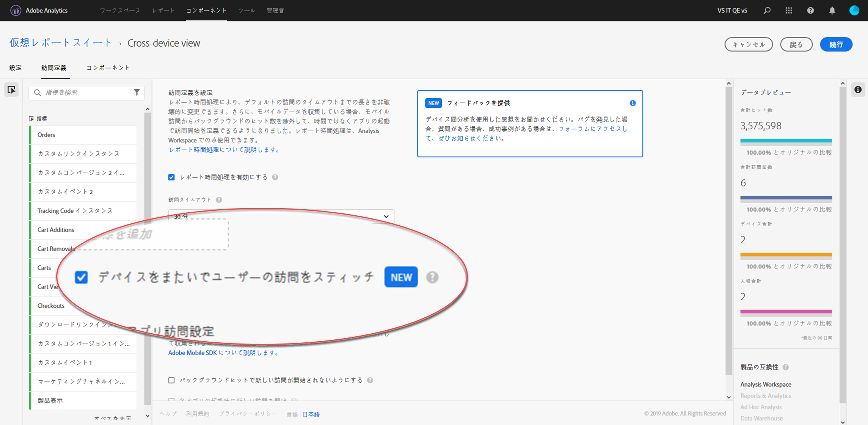Click the info icon on right rail
Viewport: 868px width, 425px height.
[858, 89]
